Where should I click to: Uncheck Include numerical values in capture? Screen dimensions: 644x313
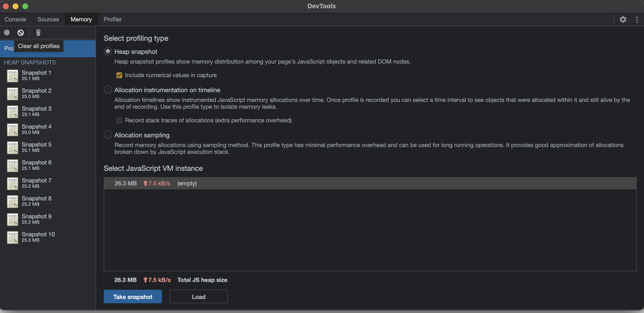coord(119,75)
